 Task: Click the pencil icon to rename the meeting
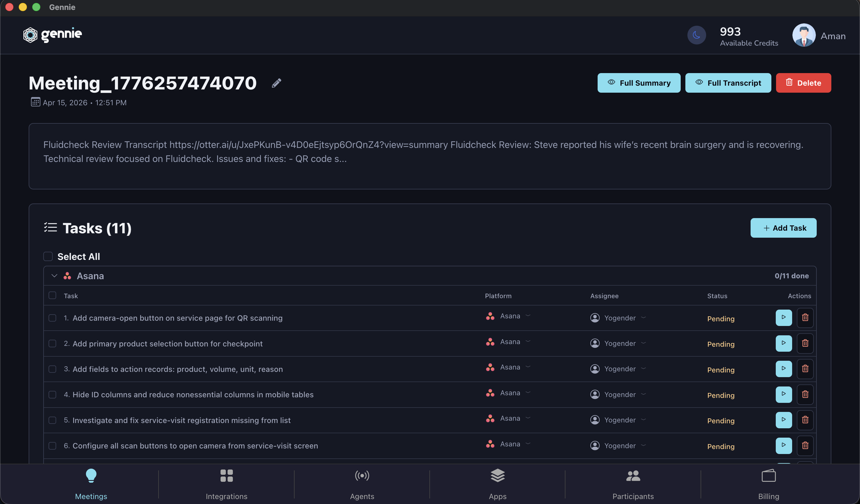(x=276, y=83)
